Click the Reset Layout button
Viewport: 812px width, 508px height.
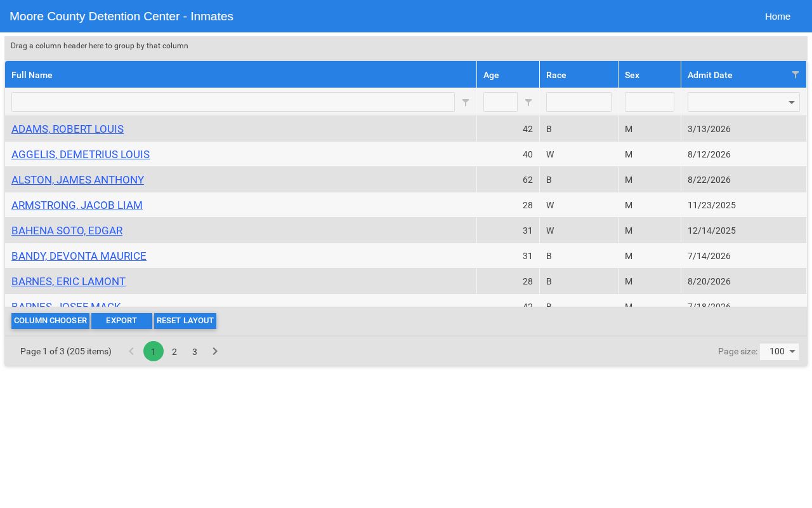click(x=185, y=321)
